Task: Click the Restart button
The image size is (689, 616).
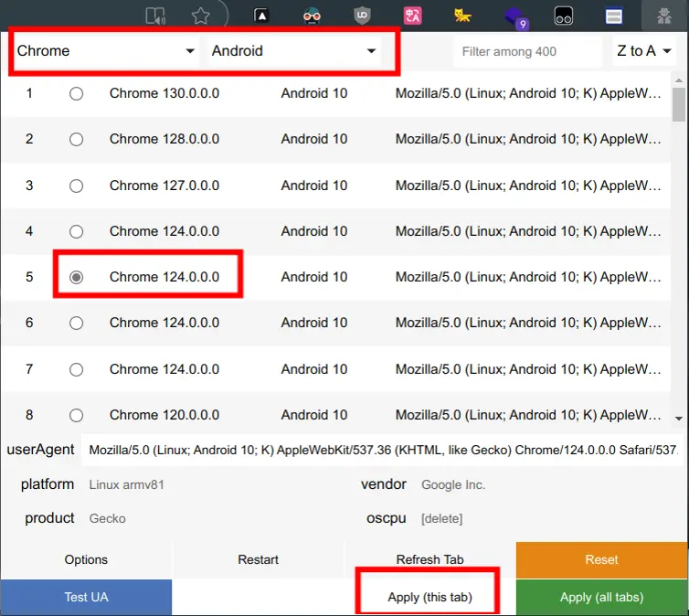Action: pos(258,559)
